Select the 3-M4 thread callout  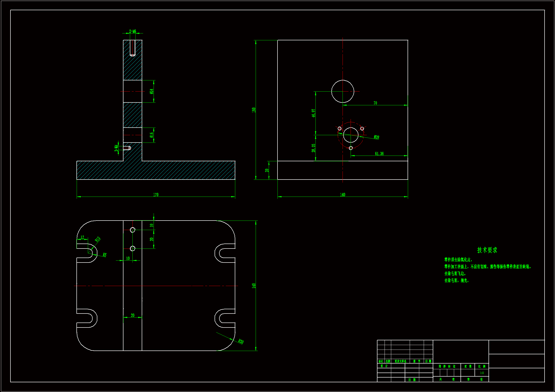point(116,148)
